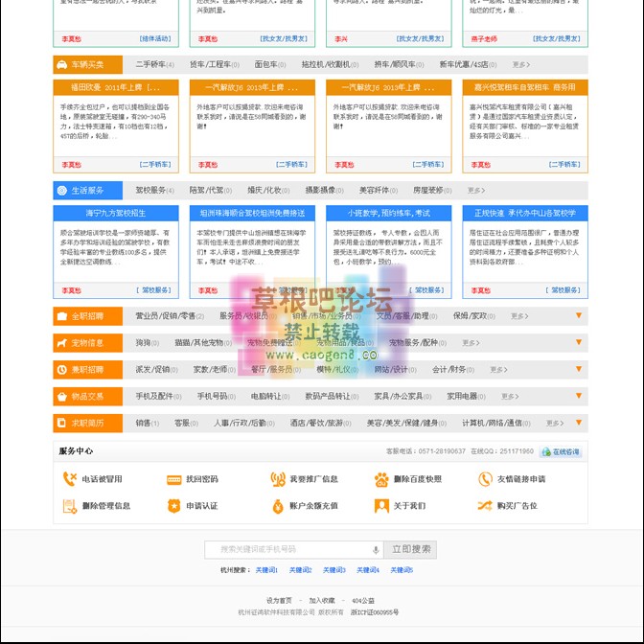This screenshot has height=644, width=644.
Task: Open 更多 in the 生活服务 row
Action: [x=476, y=191]
